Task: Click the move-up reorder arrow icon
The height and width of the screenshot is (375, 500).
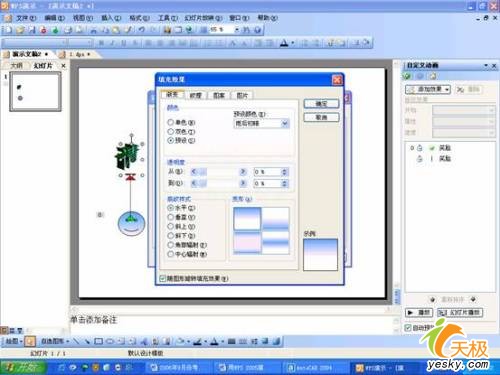Action: pos(433,299)
